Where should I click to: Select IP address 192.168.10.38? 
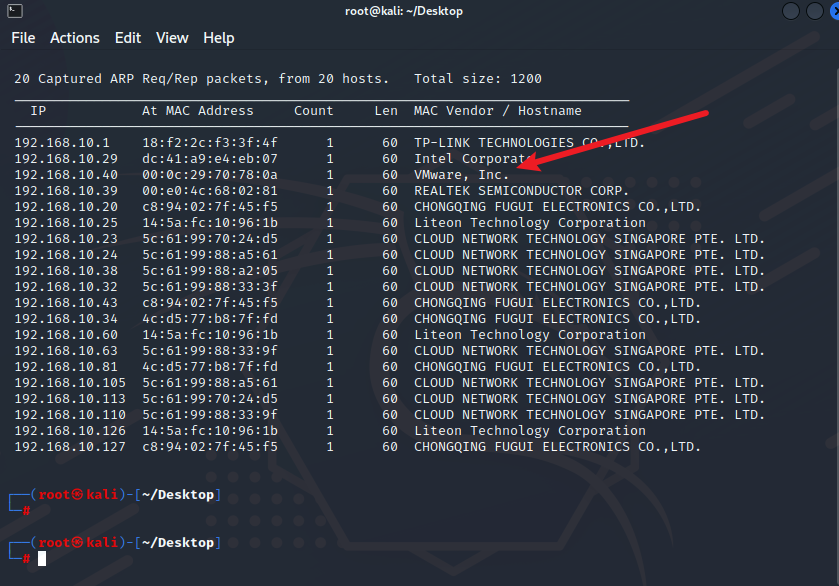tap(66, 271)
